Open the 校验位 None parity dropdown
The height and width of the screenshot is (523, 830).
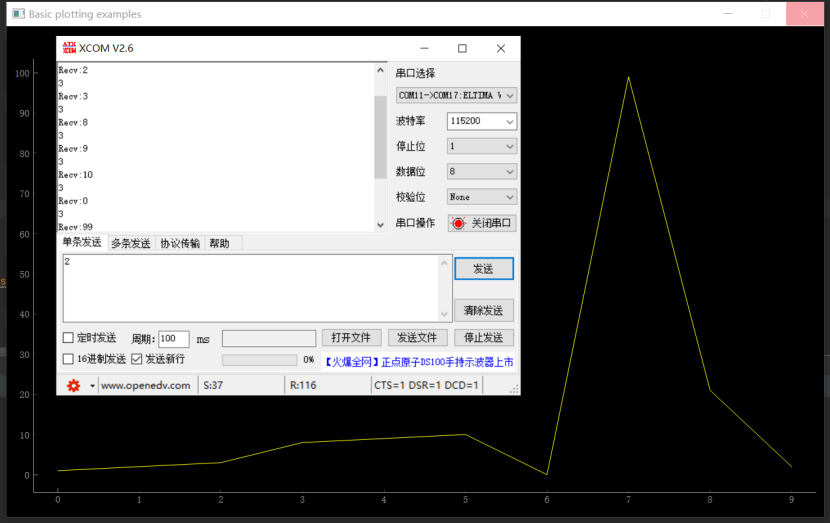pyautogui.click(x=481, y=197)
